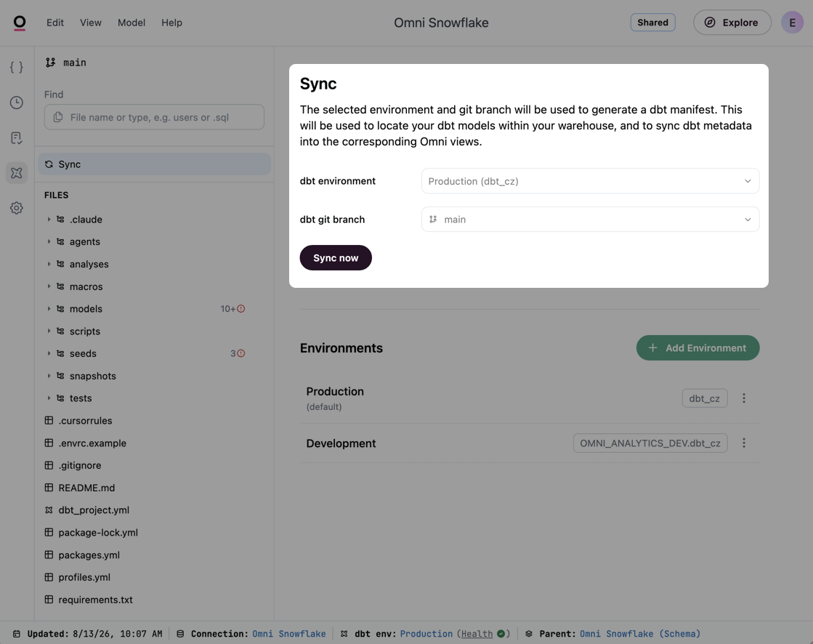Open the Production environment kebab menu
Screen dimensions: 813x644
tap(743, 398)
